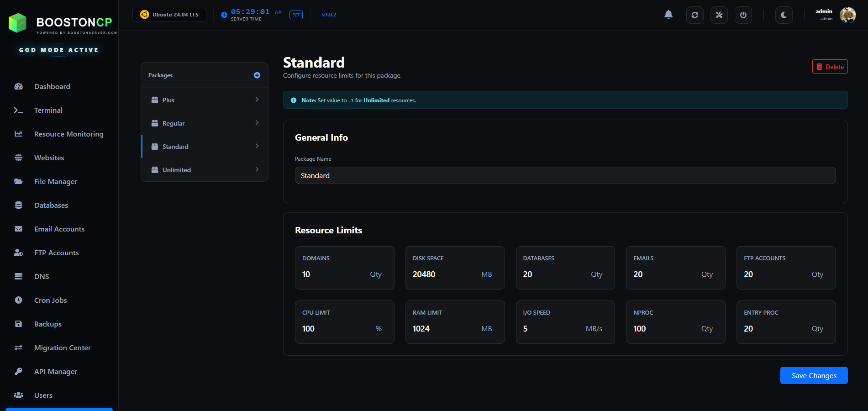Select Resource Monitoring in the sidebar
This screenshot has width=868, height=411.
coord(68,134)
